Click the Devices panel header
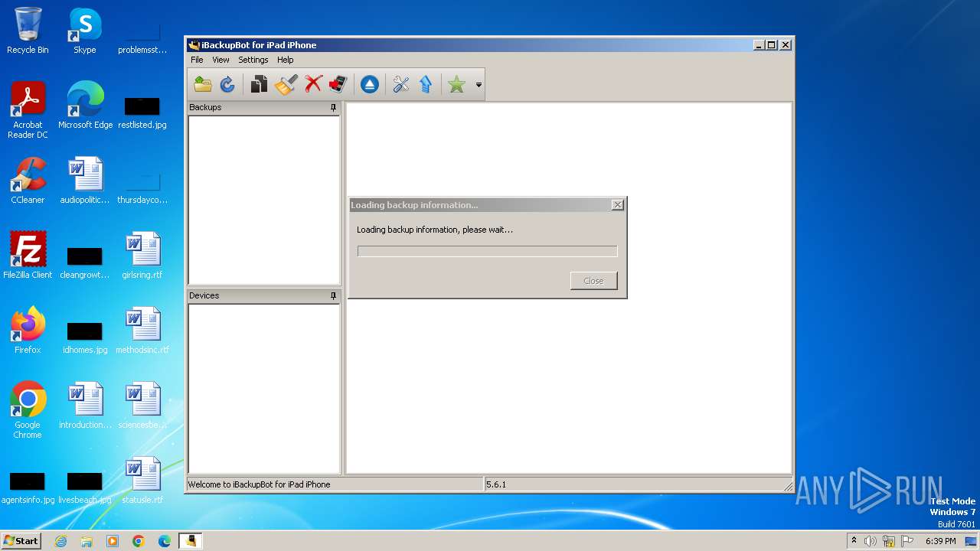980x551 pixels. (x=264, y=296)
